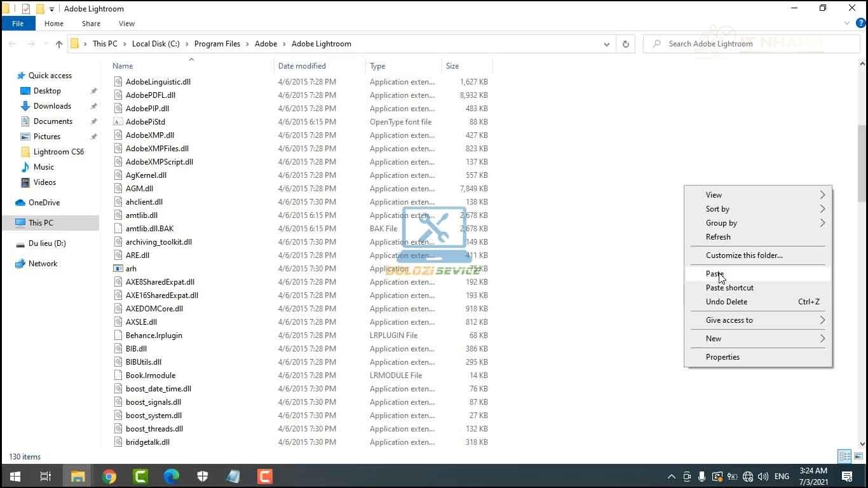Click the Up one level arrow
This screenshot has width=868, height=488.
point(59,44)
